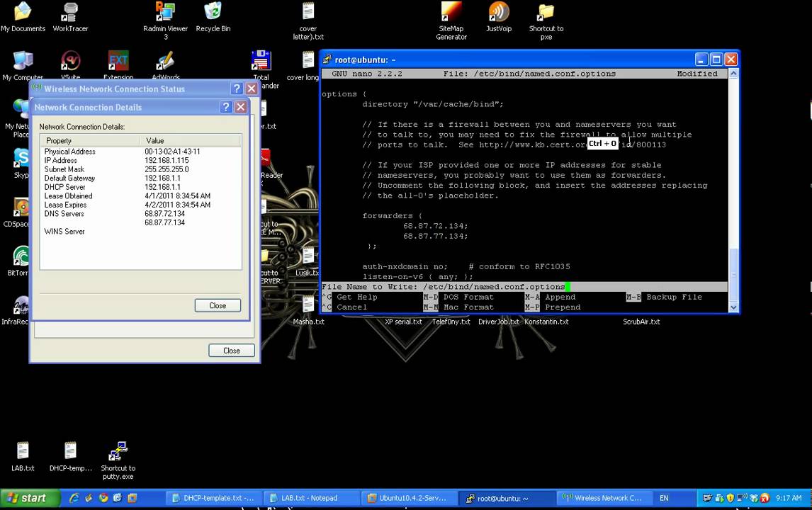The image size is (812, 510).
Task: Switch to Wireless Network C... taskbar button
Action: point(603,498)
